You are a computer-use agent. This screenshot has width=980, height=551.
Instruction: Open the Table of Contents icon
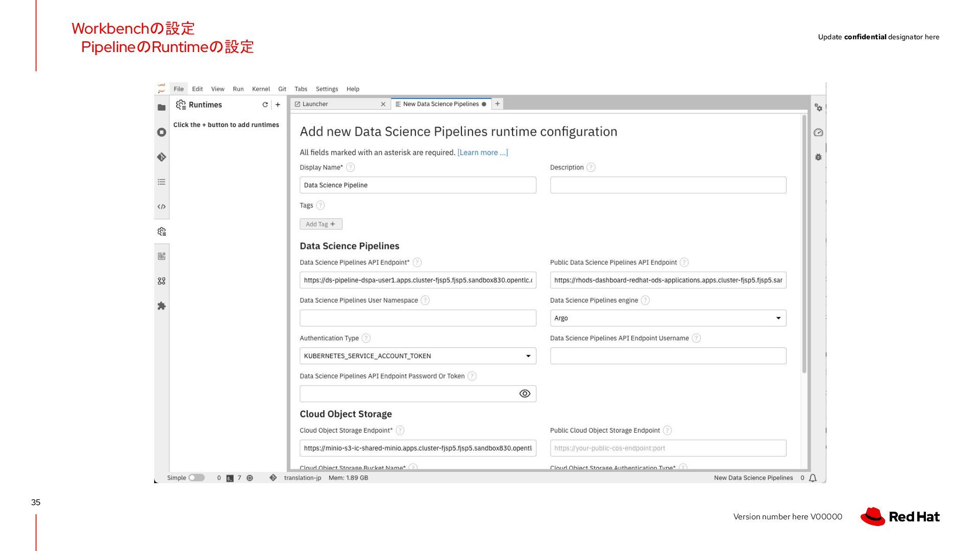(x=162, y=182)
